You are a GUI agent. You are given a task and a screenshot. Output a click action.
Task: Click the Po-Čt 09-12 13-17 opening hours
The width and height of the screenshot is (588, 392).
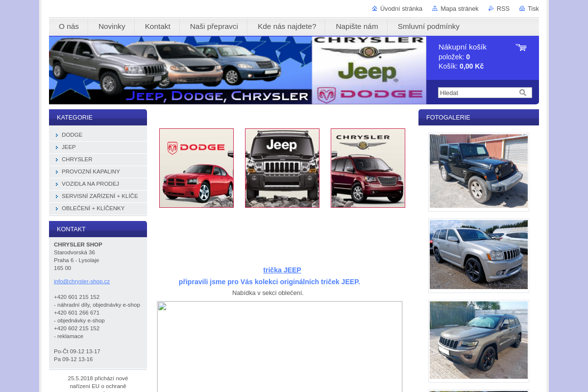pos(77,351)
